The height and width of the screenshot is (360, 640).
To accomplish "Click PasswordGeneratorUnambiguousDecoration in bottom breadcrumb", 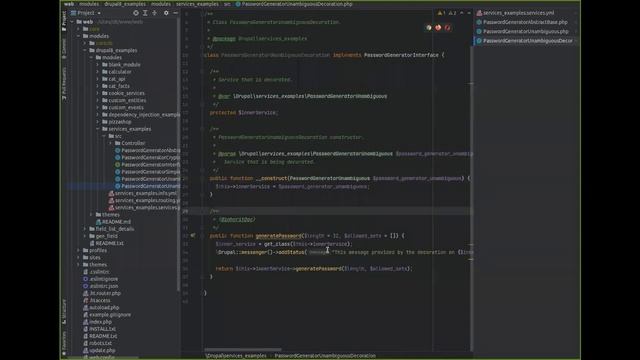I will pyautogui.click(x=325, y=356).
